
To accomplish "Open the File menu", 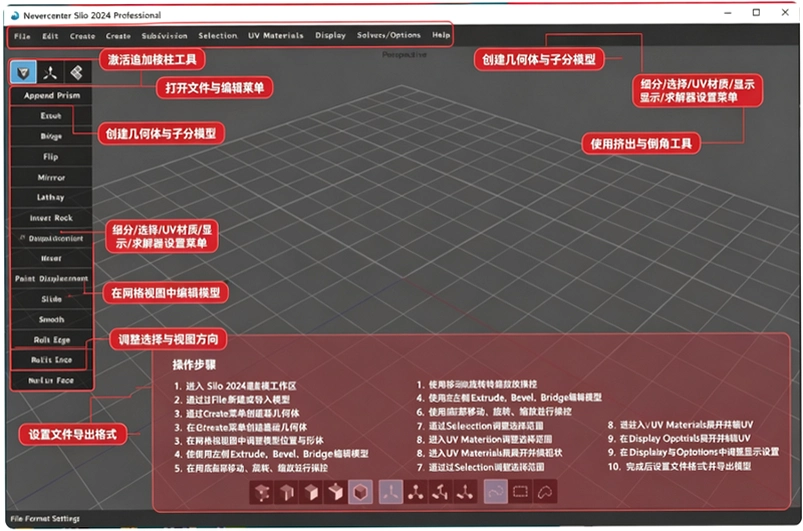I will [22, 36].
